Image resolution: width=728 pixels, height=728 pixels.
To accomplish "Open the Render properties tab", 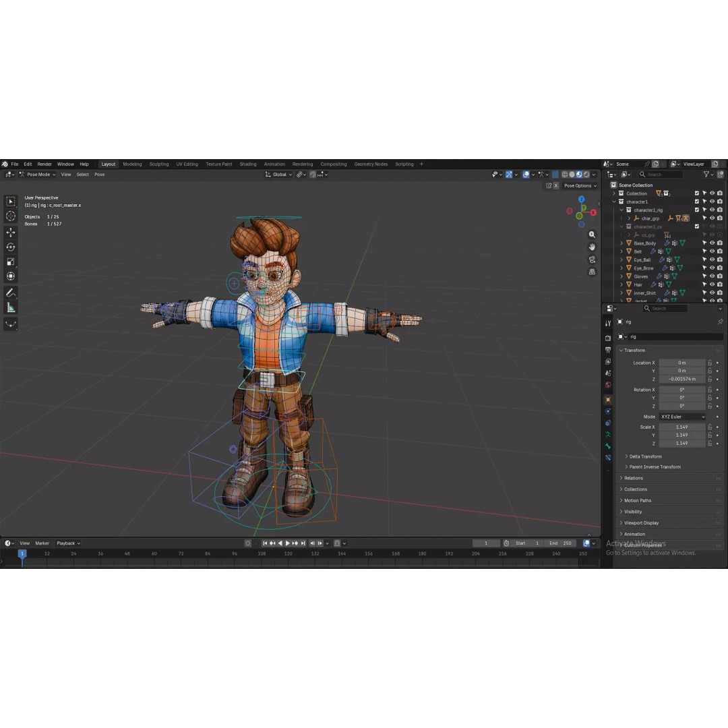I will tap(608, 338).
